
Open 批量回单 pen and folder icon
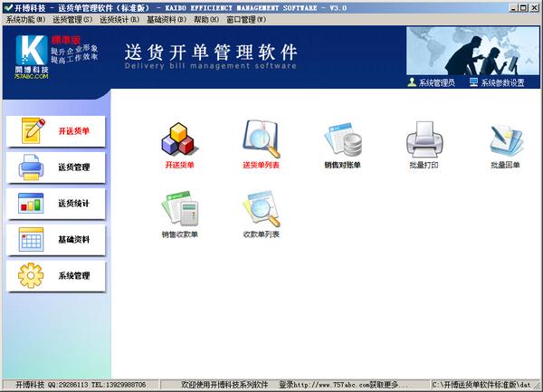click(506, 140)
